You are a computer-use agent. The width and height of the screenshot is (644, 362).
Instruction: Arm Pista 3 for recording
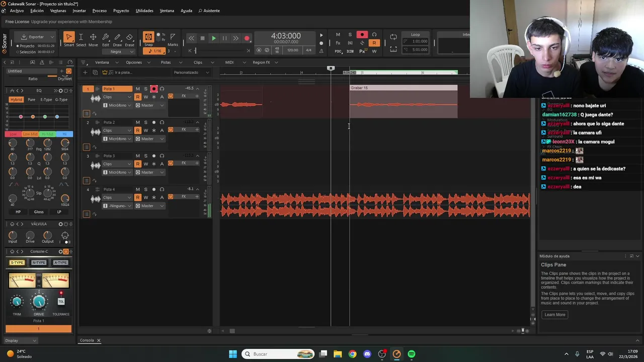154,156
